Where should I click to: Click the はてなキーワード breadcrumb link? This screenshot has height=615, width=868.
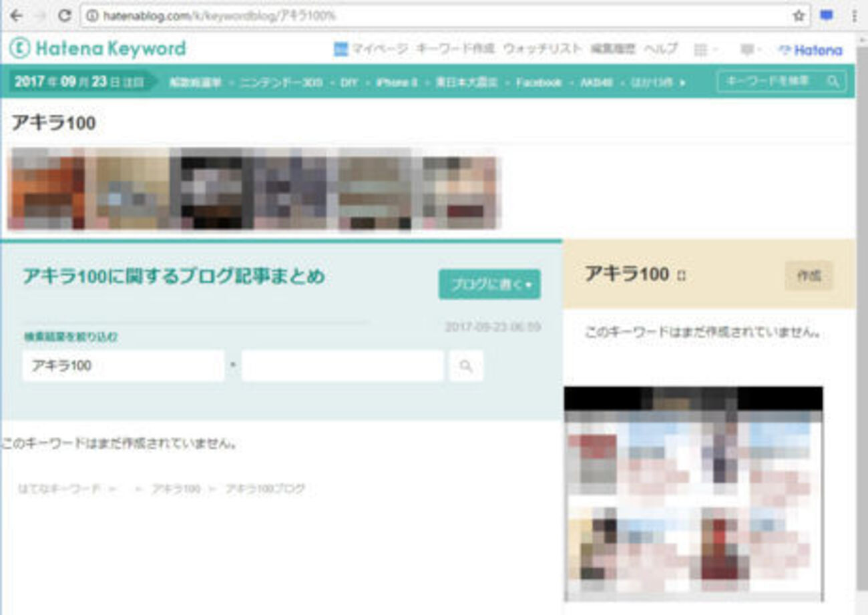pos(59,489)
